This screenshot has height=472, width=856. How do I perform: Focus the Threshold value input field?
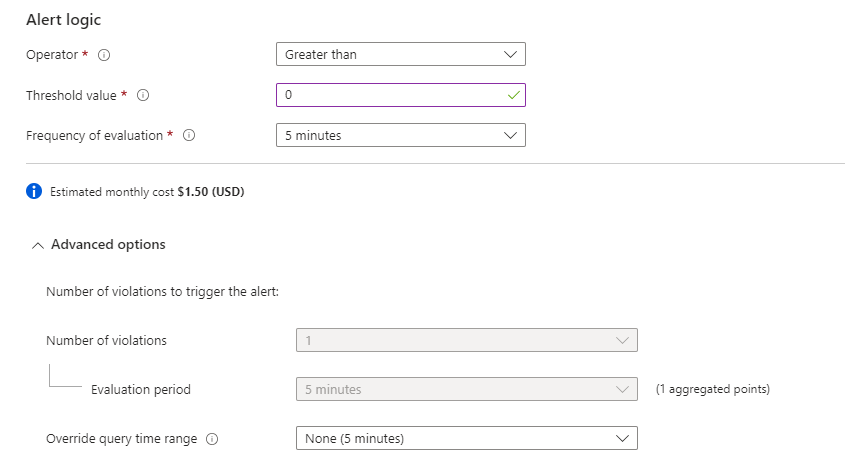390,95
